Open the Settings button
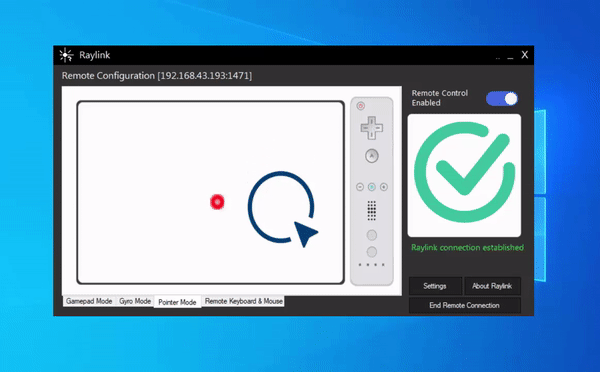Viewport: 600px width, 372px height. pyautogui.click(x=435, y=286)
